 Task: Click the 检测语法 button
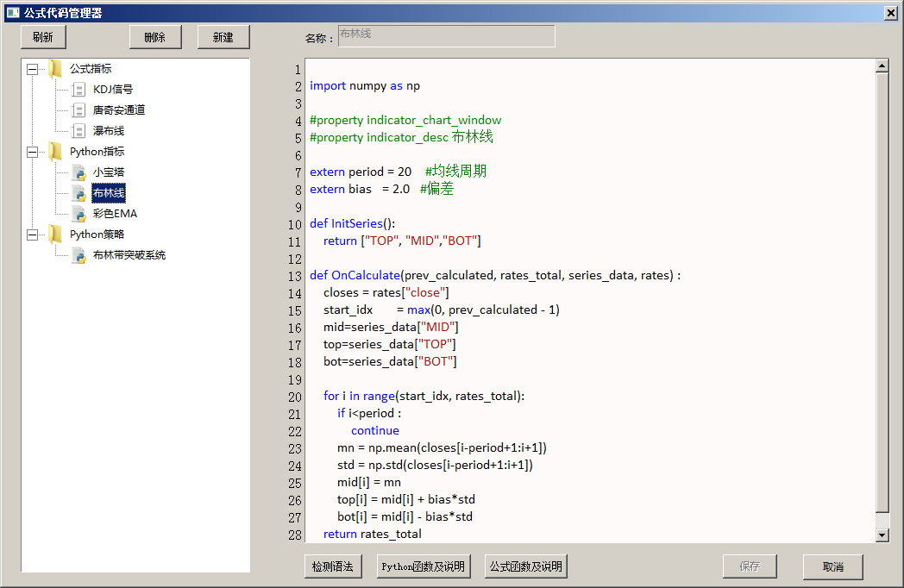pos(333,566)
